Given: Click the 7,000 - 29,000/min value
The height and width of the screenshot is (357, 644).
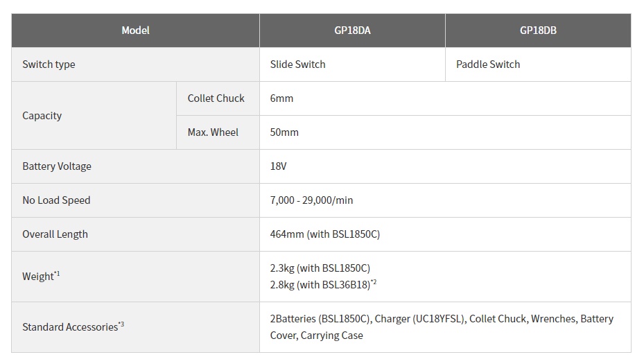Looking at the screenshot, I should tap(311, 200).
